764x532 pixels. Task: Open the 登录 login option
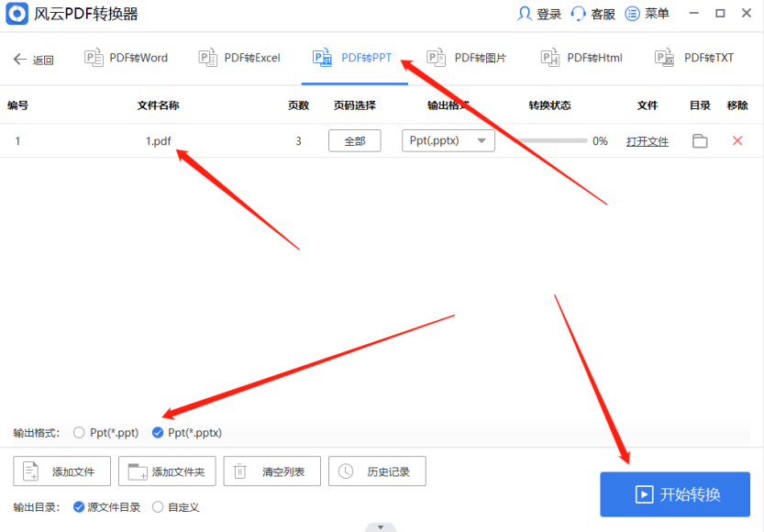point(539,14)
